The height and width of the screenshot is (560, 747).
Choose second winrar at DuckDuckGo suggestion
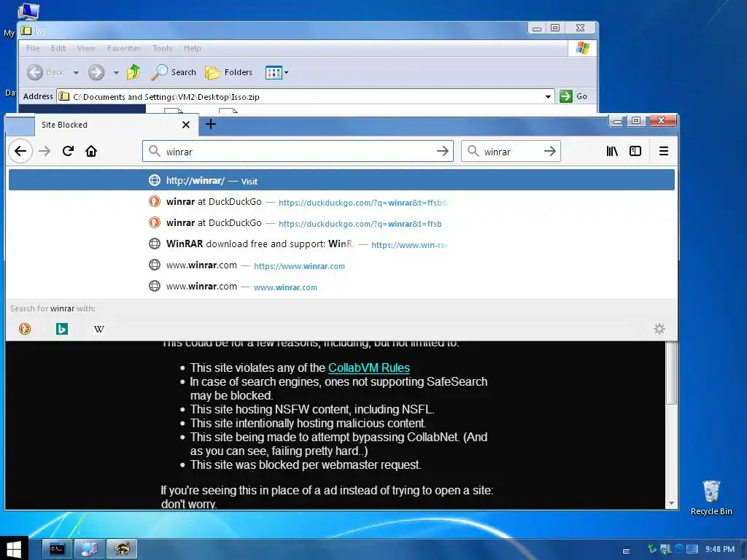point(341,223)
